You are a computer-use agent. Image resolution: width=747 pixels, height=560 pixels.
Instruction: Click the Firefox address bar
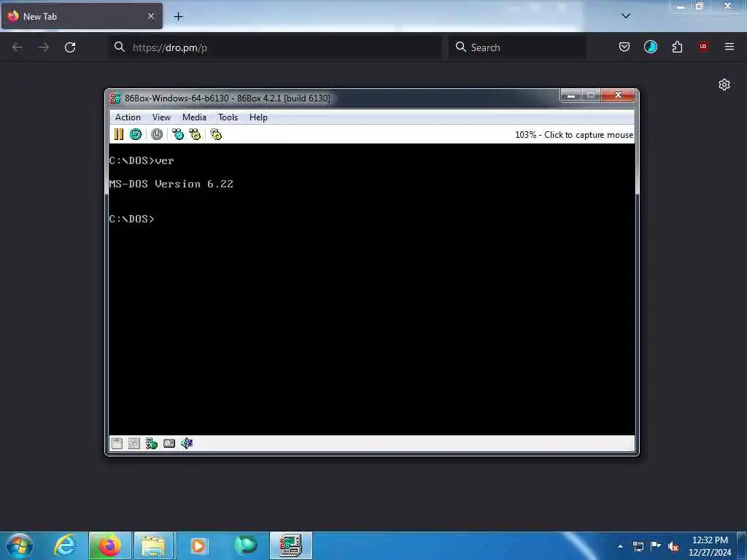pyautogui.click(x=275, y=47)
